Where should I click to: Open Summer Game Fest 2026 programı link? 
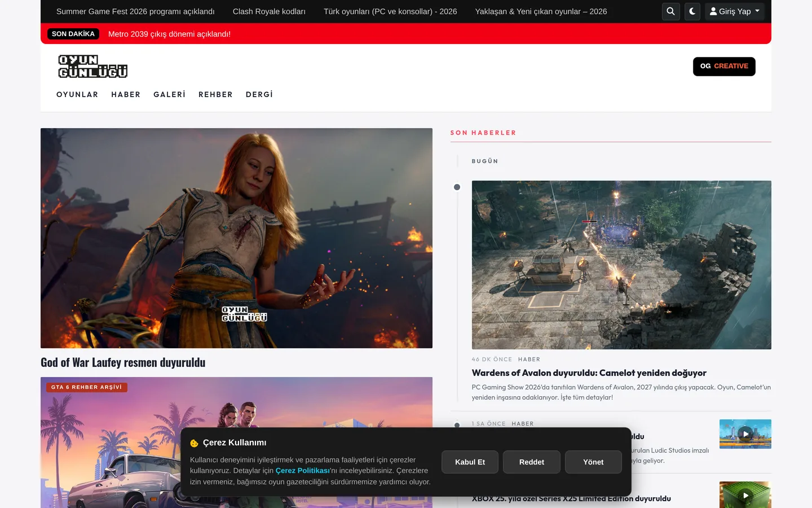[135, 11]
